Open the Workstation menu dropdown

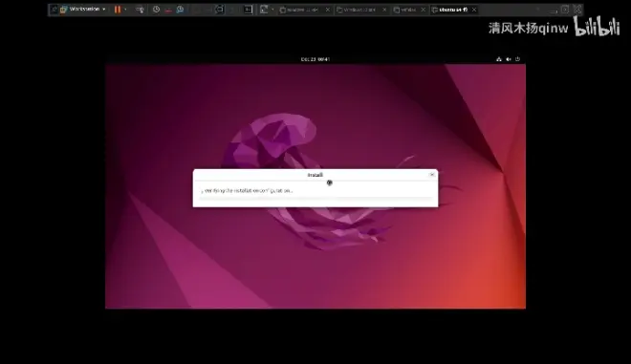click(84, 10)
